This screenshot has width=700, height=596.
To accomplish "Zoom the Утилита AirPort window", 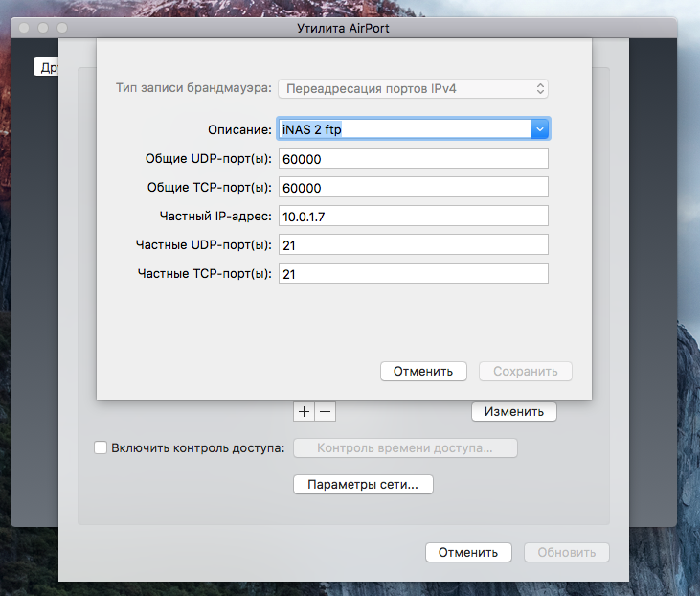I will coord(62,28).
